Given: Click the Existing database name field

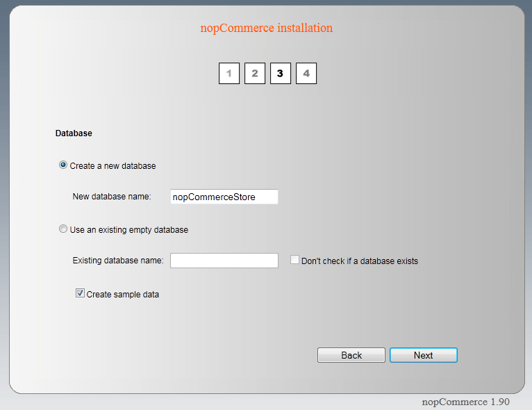Looking at the screenshot, I should point(224,261).
